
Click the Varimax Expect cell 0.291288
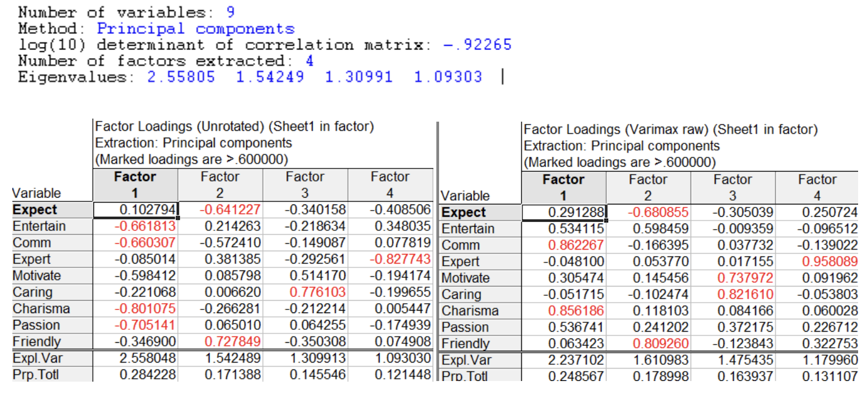564,212
